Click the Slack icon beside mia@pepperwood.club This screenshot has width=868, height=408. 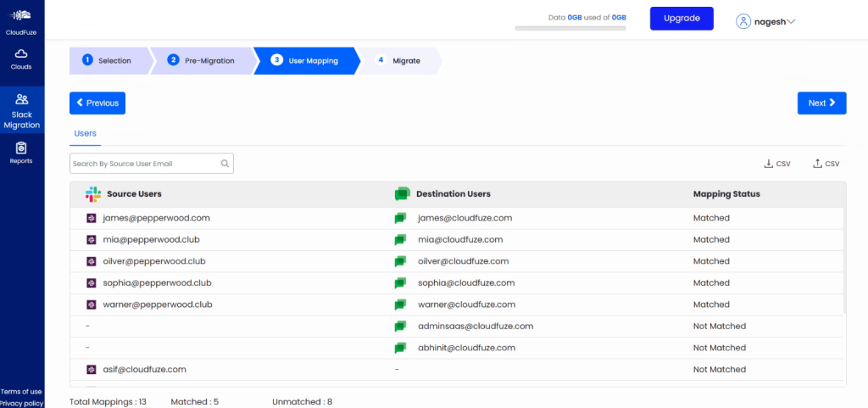pos(92,240)
